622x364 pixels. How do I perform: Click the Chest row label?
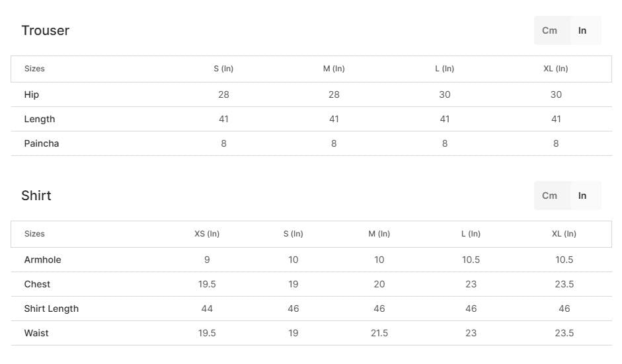point(37,284)
